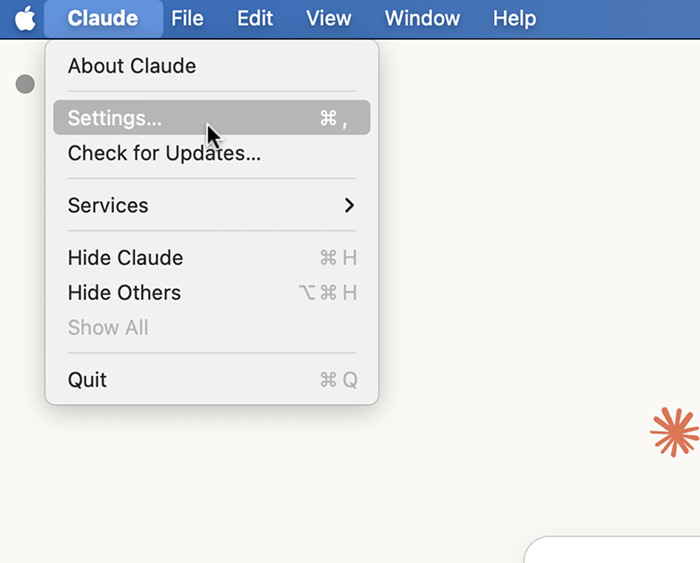Image resolution: width=700 pixels, height=563 pixels.
Task: Click the Claude menu in menu bar
Action: [103, 19]
